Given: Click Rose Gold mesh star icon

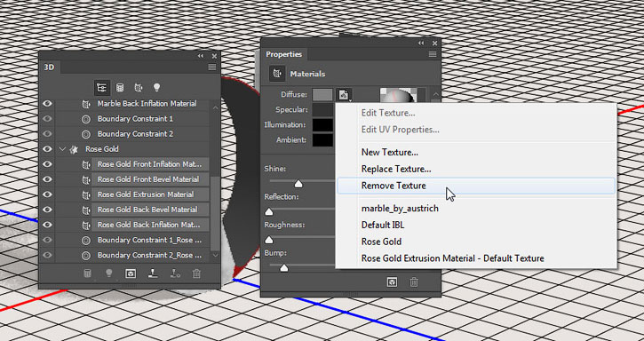Looking at the screenshot, I should [x=75, y=149].
